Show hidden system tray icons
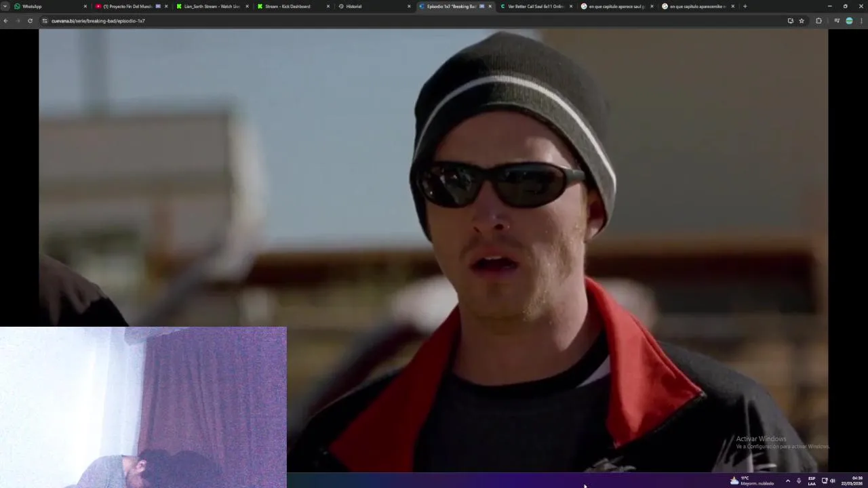 (787, 481)
